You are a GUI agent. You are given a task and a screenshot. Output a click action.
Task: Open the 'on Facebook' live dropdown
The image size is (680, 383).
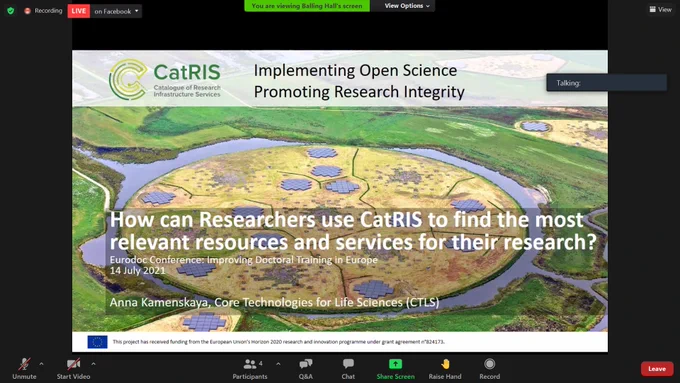point(116,11)
